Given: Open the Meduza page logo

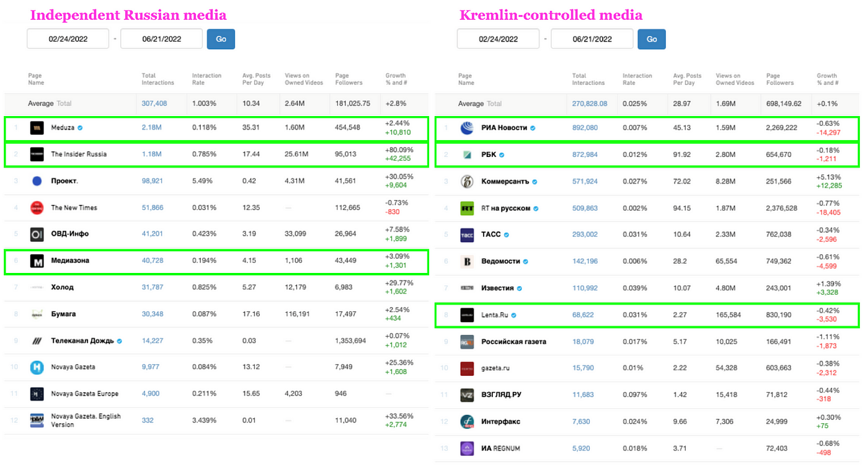Looking at the screenshot, I should pos(37,128).
